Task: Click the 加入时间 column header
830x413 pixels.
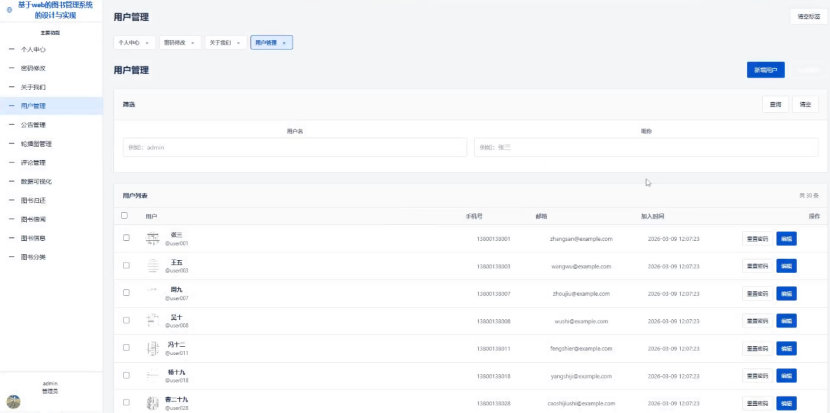Action: click(652, 216)
